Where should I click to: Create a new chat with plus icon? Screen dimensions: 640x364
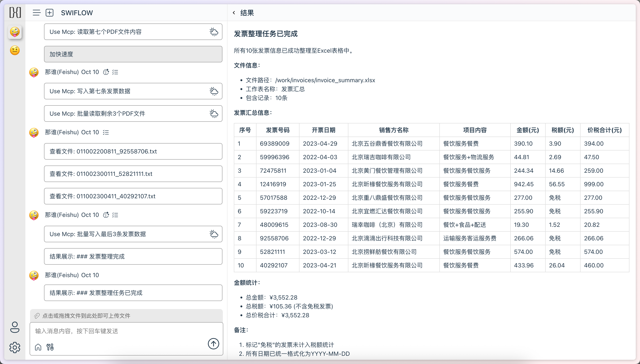coord(50,13)
